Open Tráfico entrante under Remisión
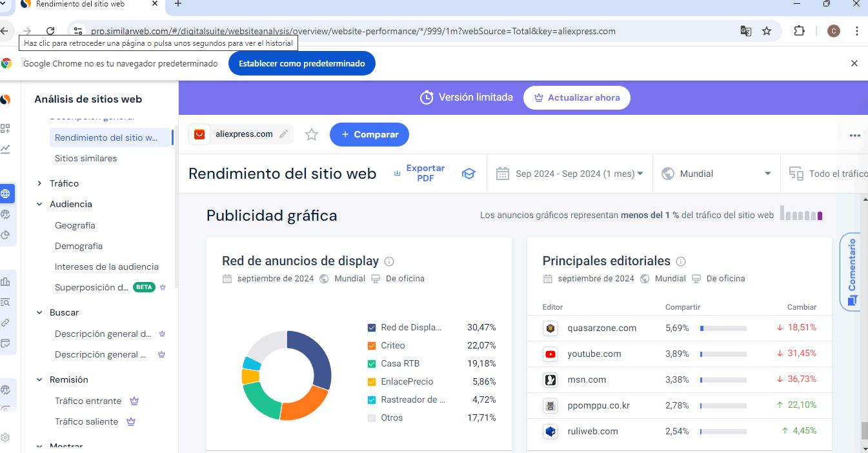Screen dimensions: 868x453 point(88,401)
